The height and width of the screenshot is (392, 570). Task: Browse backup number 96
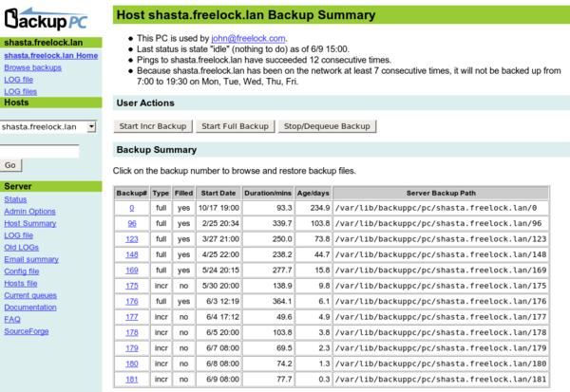(x=132, y=223)
